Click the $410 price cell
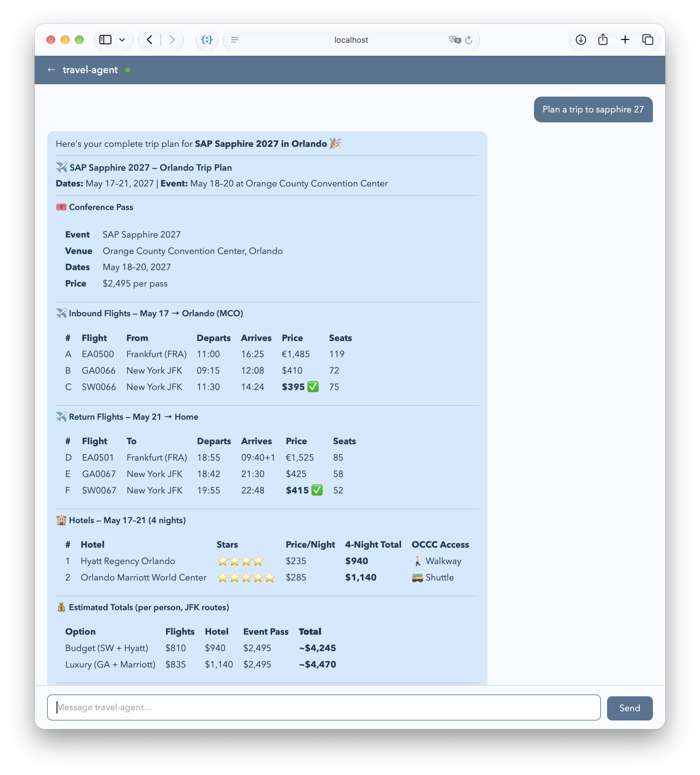 tap(292, 370)
